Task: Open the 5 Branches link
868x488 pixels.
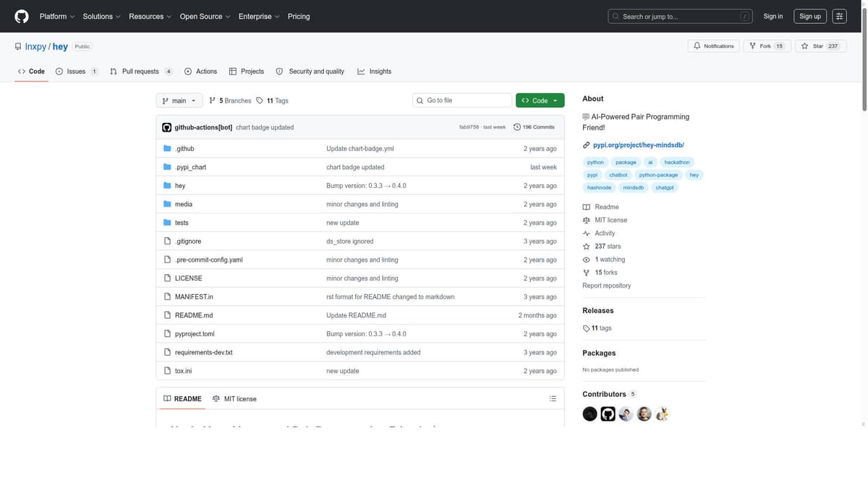Action: [x=230, y=100]
